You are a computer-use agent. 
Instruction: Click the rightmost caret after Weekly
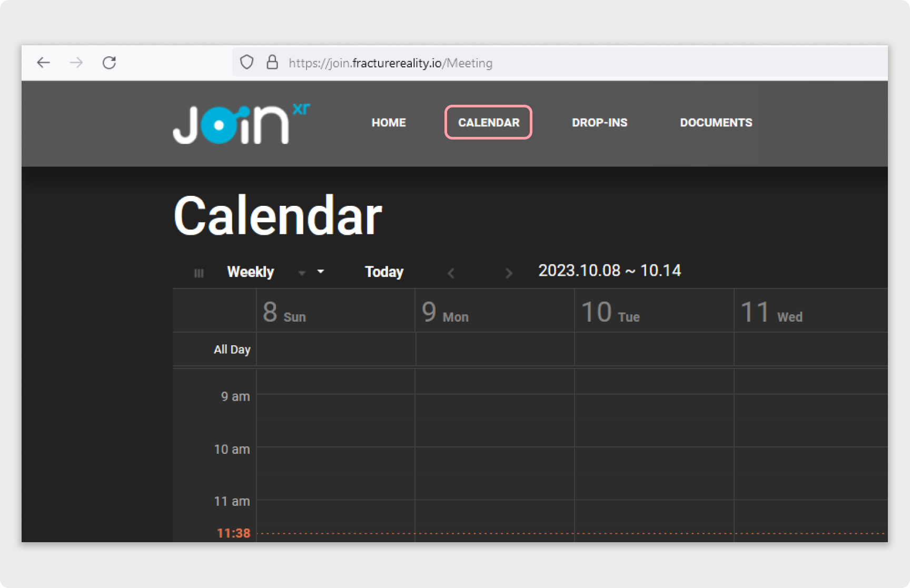pos(321,272)
